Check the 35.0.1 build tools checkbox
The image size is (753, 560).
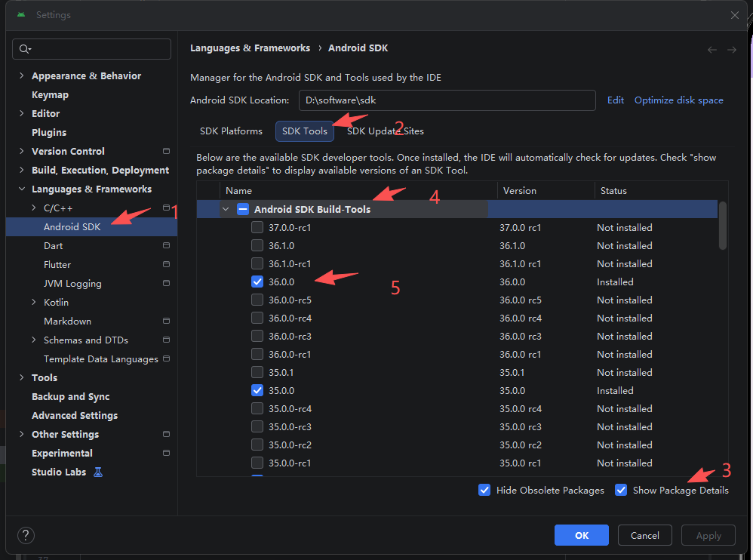tap(257, 372)
